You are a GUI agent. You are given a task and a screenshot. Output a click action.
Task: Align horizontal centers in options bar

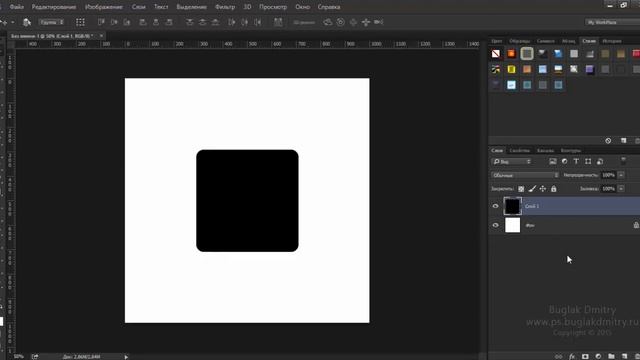pos(156,22)
